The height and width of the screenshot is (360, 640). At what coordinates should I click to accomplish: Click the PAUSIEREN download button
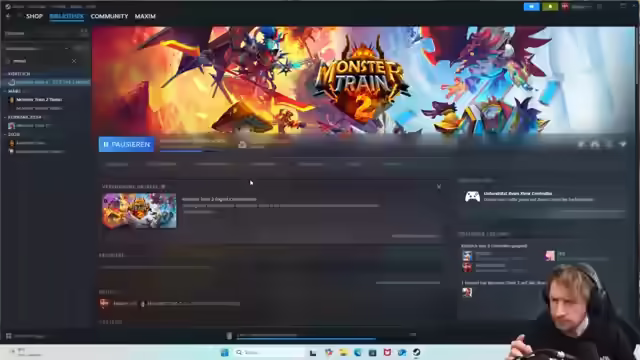(x=127, y=144)
